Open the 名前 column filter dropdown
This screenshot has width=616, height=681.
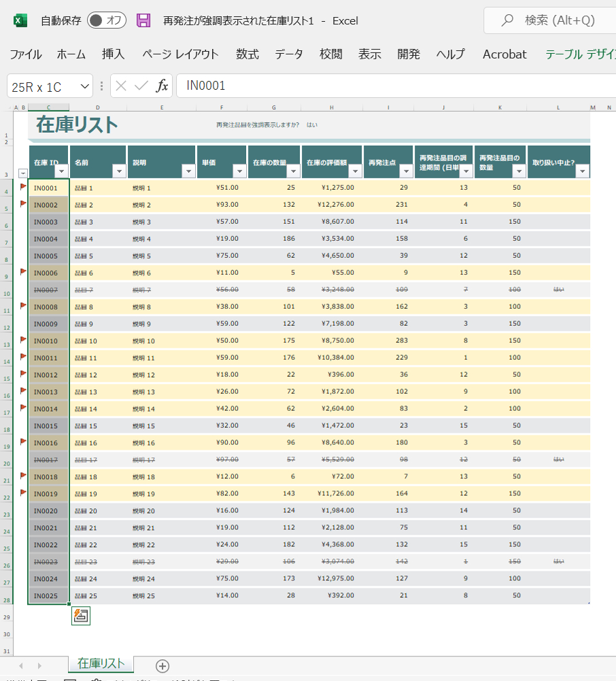tap(120, 171)
